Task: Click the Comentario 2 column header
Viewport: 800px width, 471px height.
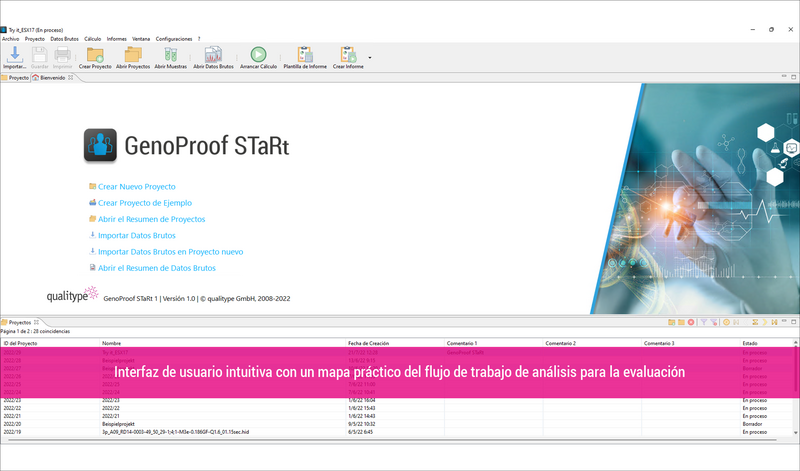Action: point(592,343)
